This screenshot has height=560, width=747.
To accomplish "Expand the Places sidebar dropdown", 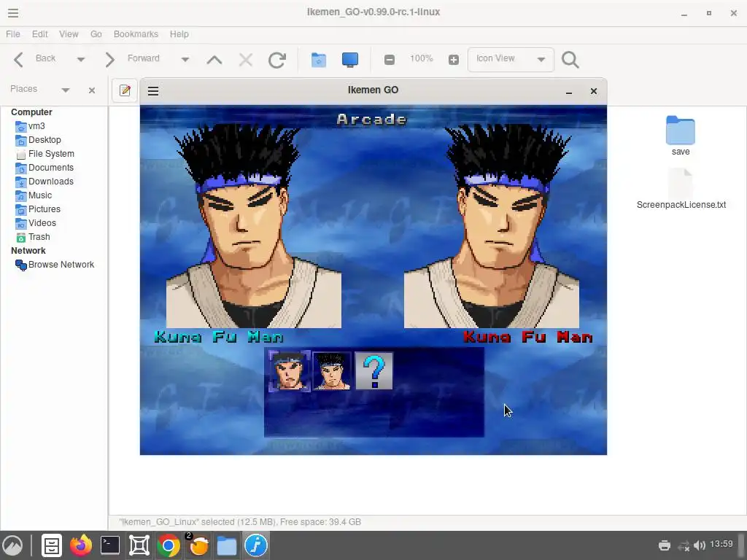I will (66, 90).
